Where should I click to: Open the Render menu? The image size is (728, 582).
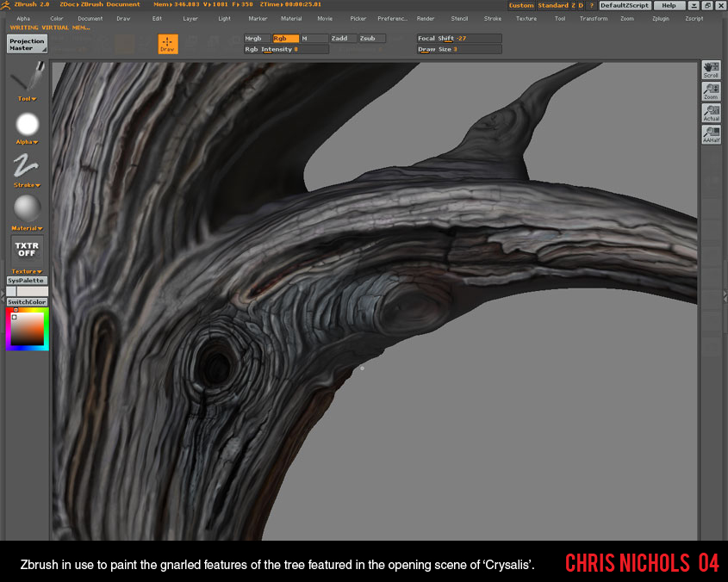(426, 19)
